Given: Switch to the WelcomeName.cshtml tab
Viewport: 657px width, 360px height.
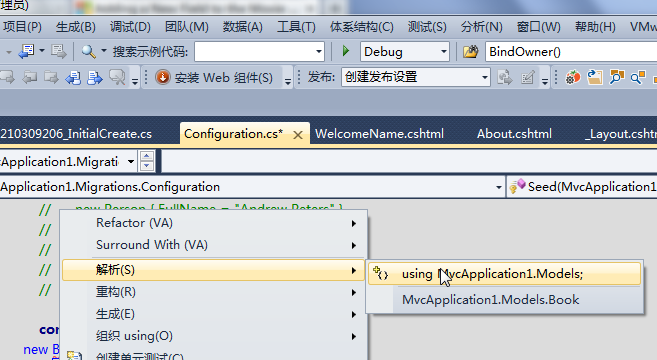Looking at the screenshot, I should point(379,134).
